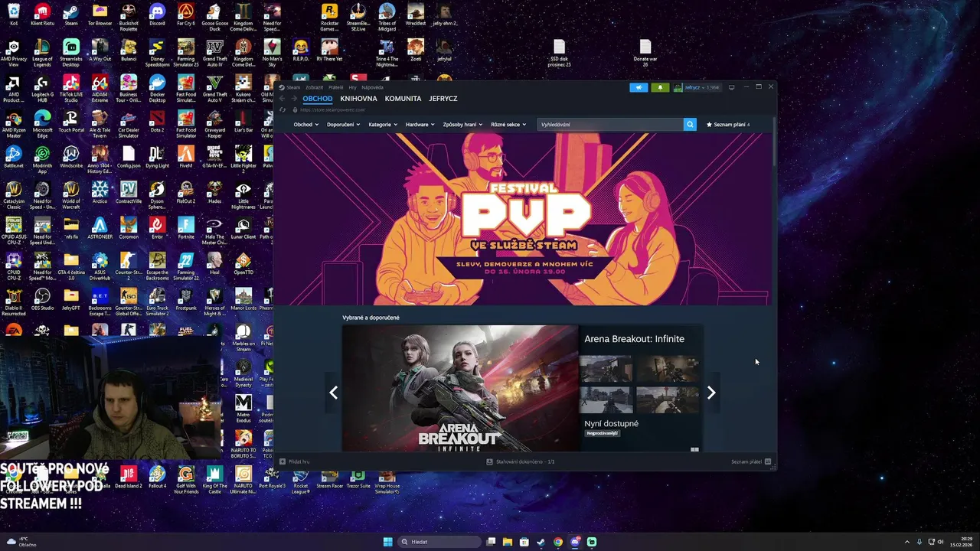980x551 pixels.
Task: Open the Zobrazit menu
Action: click(x=315, y=87)
